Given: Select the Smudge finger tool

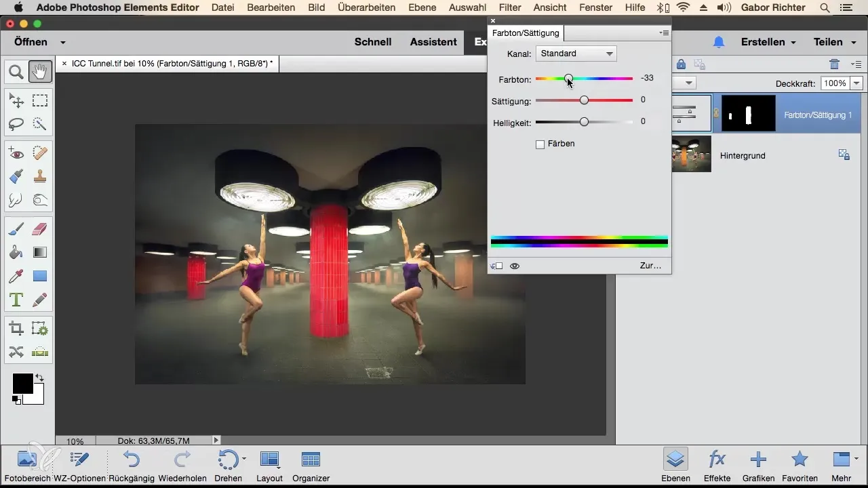Looking at the screenshot, I should tap(16, 200).
